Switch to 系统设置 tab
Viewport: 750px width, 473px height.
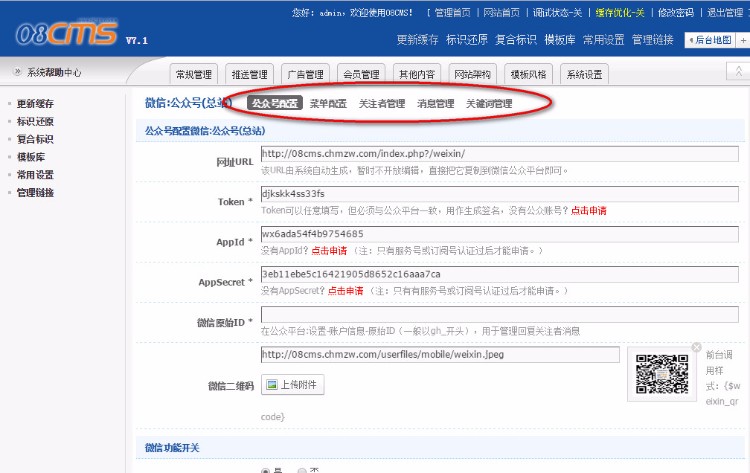[585, 74]
